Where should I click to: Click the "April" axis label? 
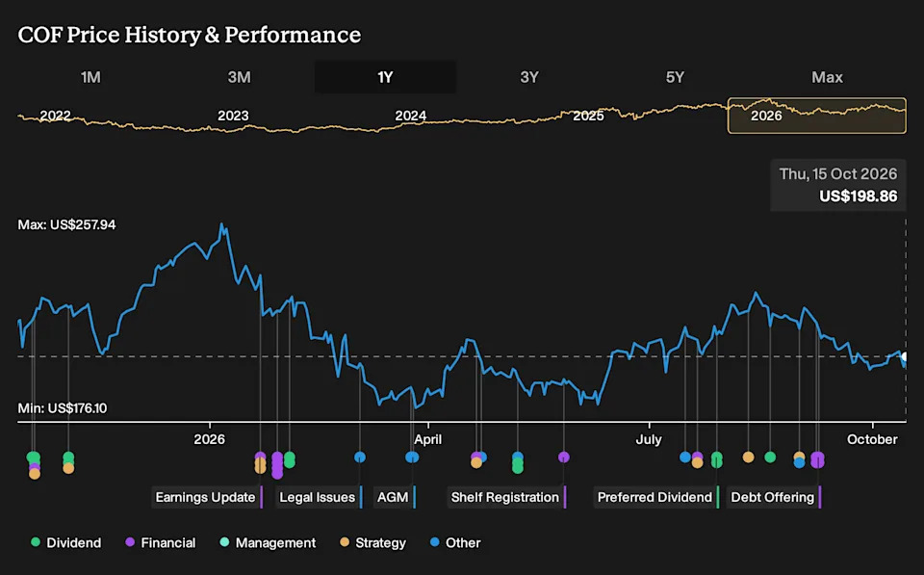(427, 439)
